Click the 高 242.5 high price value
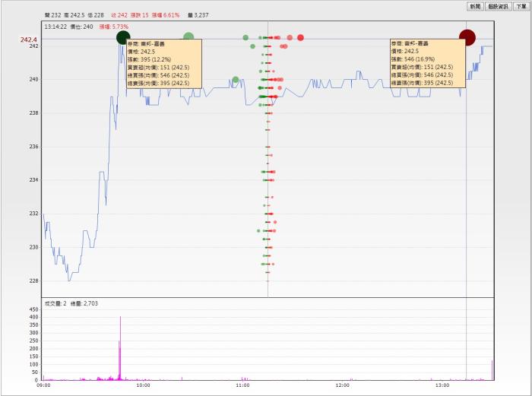Image resolution: width=532 pixels, height=396 pixels. [74, 15]
